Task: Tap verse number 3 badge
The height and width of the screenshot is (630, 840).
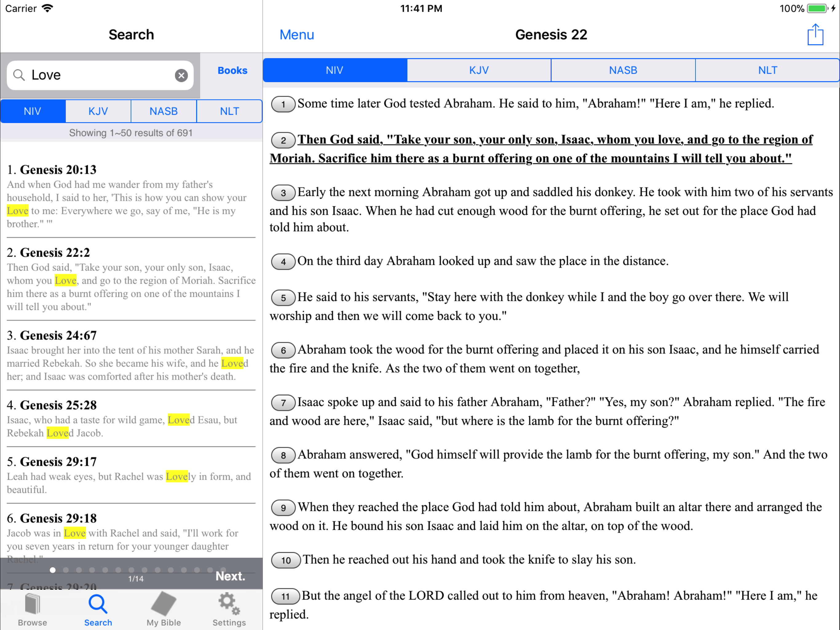Action: coord(283,193)
